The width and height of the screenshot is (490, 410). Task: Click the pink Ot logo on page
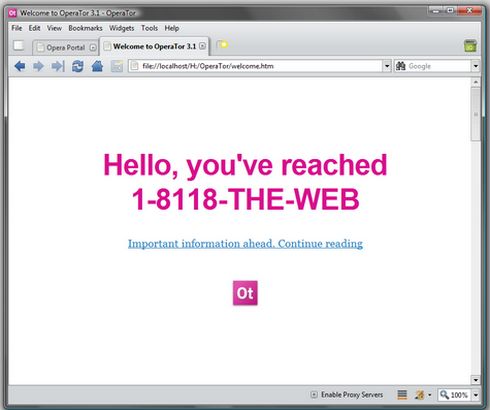[x=245, y=293]
